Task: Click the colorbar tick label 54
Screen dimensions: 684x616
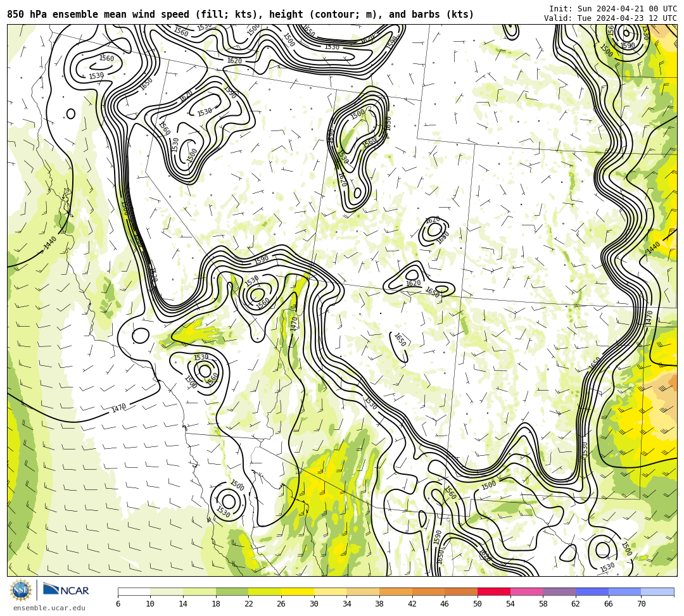Action: point(510,604)
